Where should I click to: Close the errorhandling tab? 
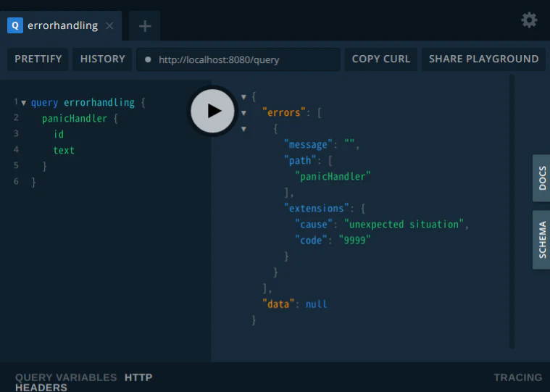(x=109, y=25)
